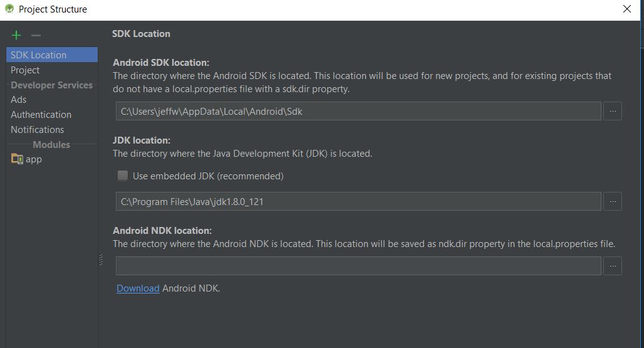The height and width of the screenshot is (348, 644).
Task: Close the Project Structure dialog
Action: (x=626, y=9)
